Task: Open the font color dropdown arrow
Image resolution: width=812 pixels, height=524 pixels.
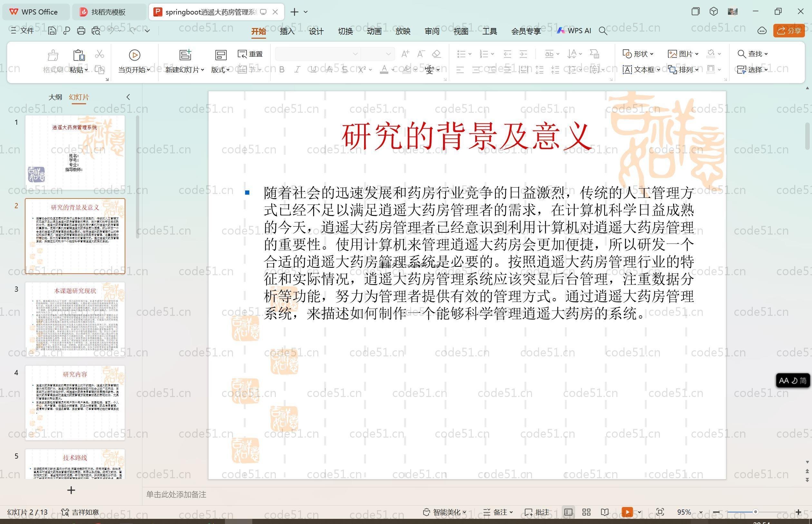Action: click(393, 70)
